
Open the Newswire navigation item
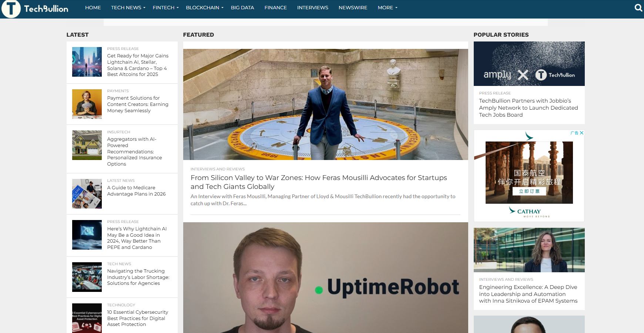[x=353, y=8]
